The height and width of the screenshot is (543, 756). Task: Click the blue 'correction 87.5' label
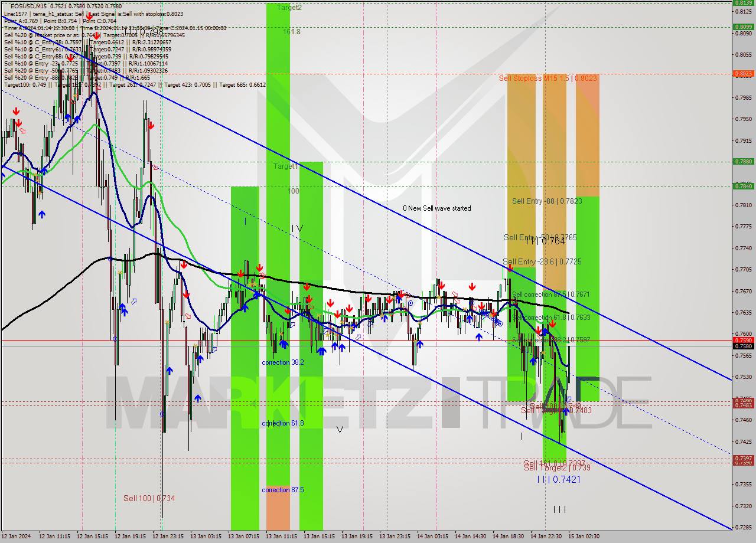point(283,490)
